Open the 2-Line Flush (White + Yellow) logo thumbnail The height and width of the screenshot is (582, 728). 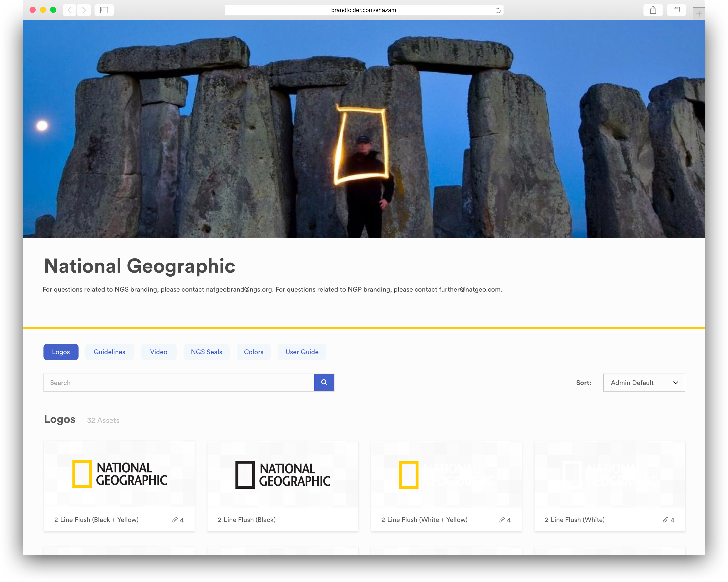(x=446, y=474)
